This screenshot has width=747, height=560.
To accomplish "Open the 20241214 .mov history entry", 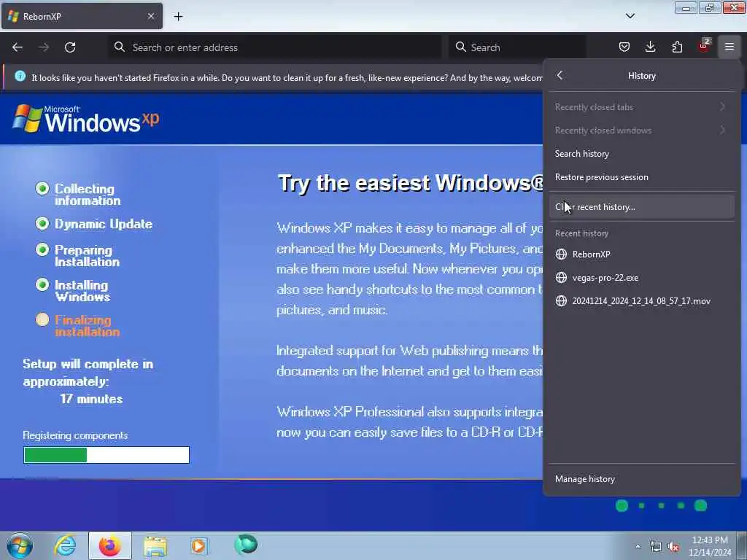I will coord(641,301).
